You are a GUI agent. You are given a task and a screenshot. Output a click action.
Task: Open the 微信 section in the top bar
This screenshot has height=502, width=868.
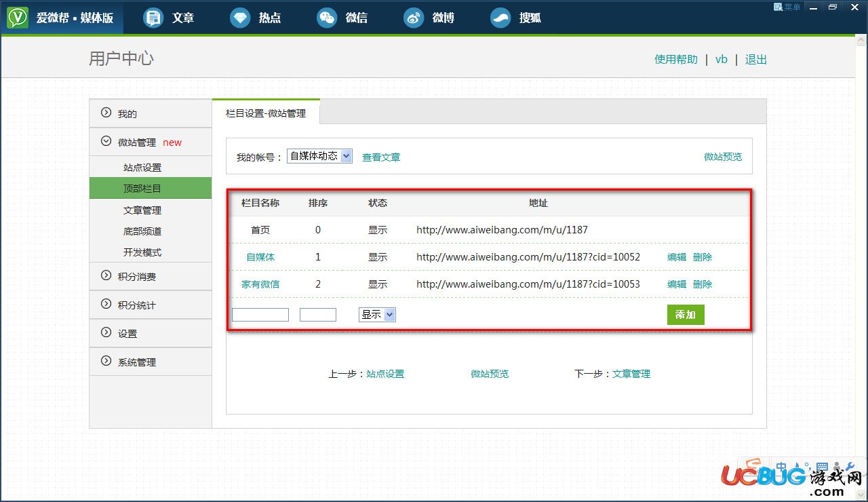pyautogui.click(x=342, y=18)
